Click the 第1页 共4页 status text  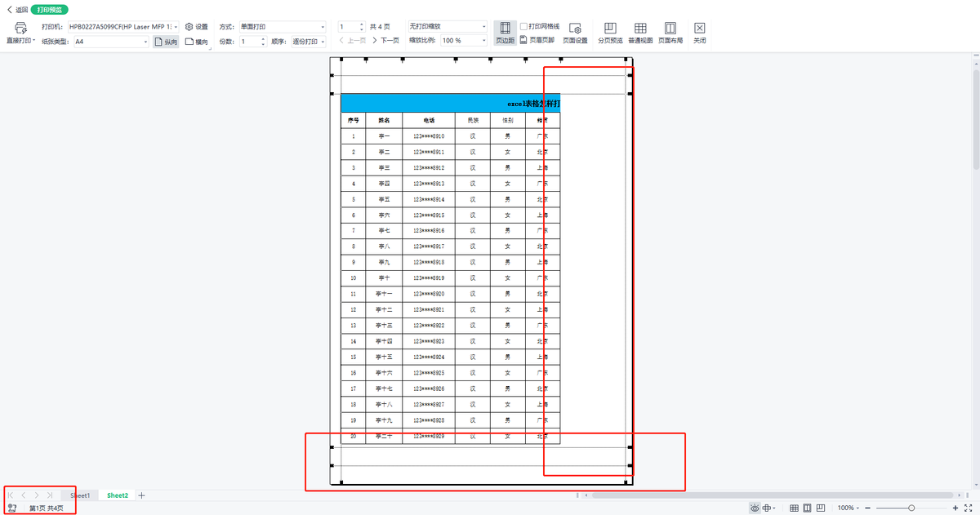47,508
